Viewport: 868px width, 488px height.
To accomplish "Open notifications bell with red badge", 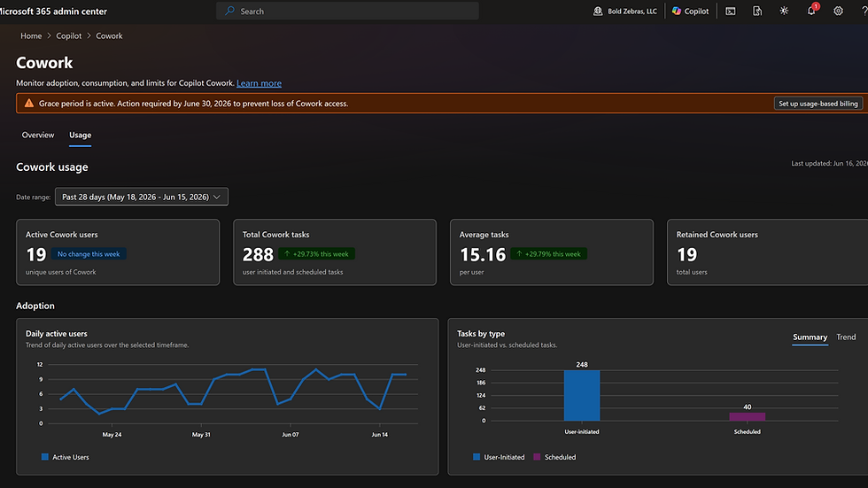I will click(811, 11).
